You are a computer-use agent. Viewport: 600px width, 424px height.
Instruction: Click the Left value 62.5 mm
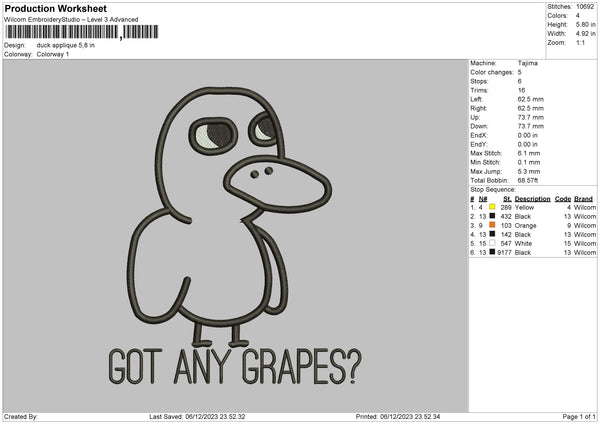[530, 99]
